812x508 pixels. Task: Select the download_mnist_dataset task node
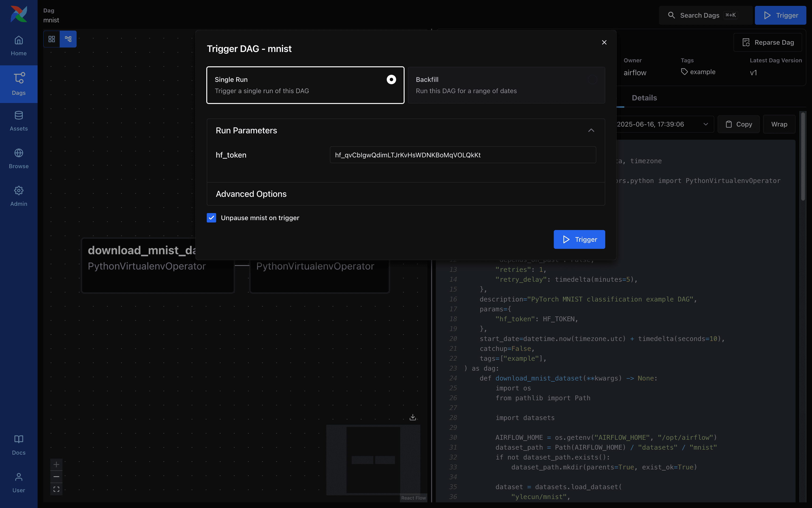(x=158, y=266)
